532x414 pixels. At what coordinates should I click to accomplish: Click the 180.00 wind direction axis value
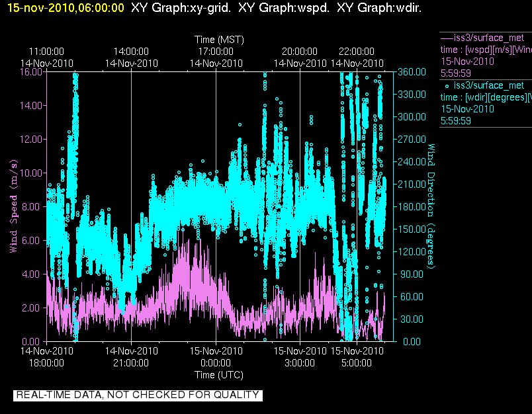(412, 206)
